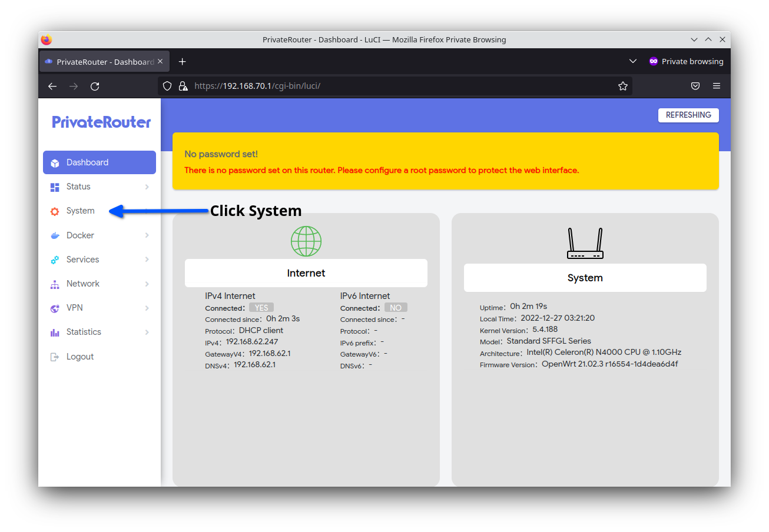Open the list all tabs dropdown arrow

[x=633, y=61]
